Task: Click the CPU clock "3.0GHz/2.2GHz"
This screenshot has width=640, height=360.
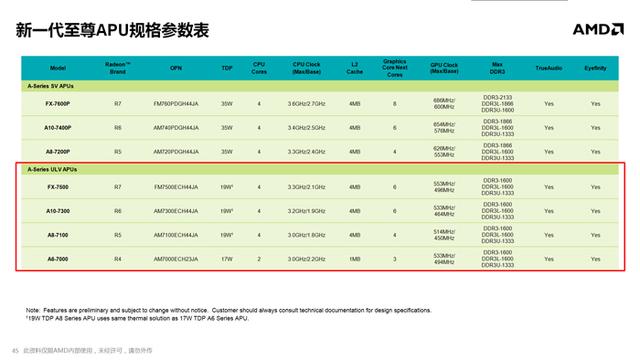Action: click(x=307, y=259)
